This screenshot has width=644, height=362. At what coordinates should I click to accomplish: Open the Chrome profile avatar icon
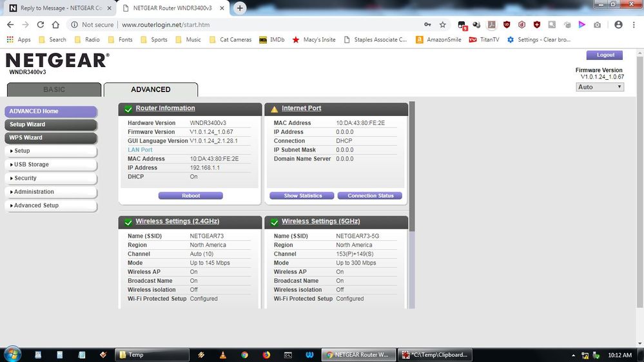click(x=618, y=24)
